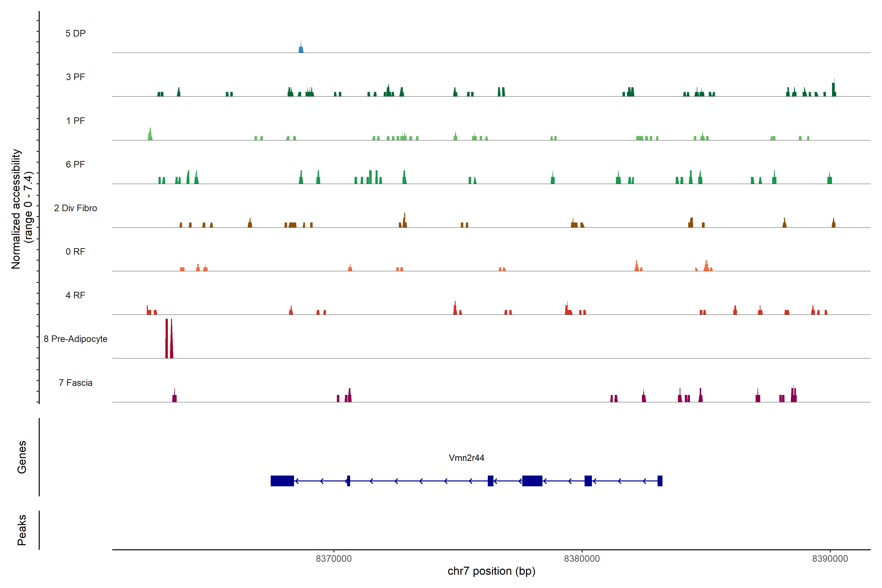This screenshot has height=588, width=882.
Task: Click the 8380000 axis tick label
Action: [582, 559]
